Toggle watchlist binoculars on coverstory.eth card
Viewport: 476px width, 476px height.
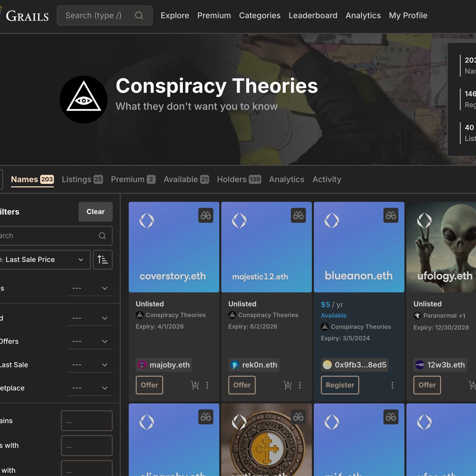(x=206, y=215)
